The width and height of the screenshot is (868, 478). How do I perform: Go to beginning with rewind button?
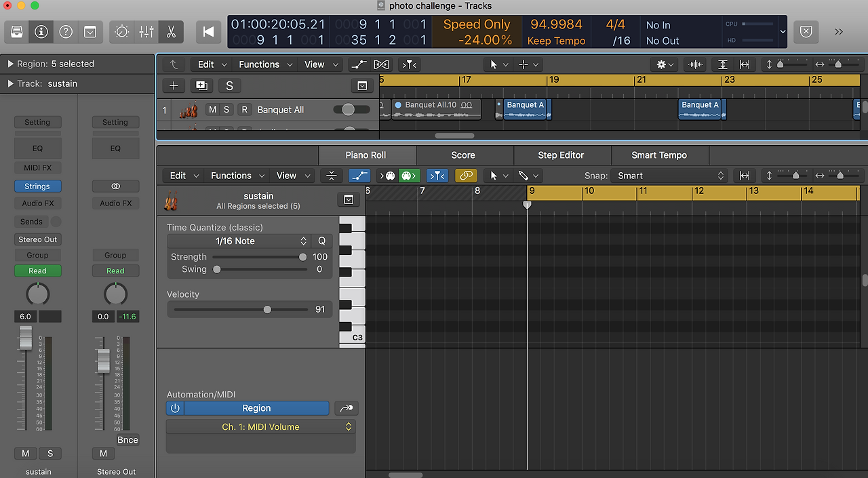pos(209,31)
